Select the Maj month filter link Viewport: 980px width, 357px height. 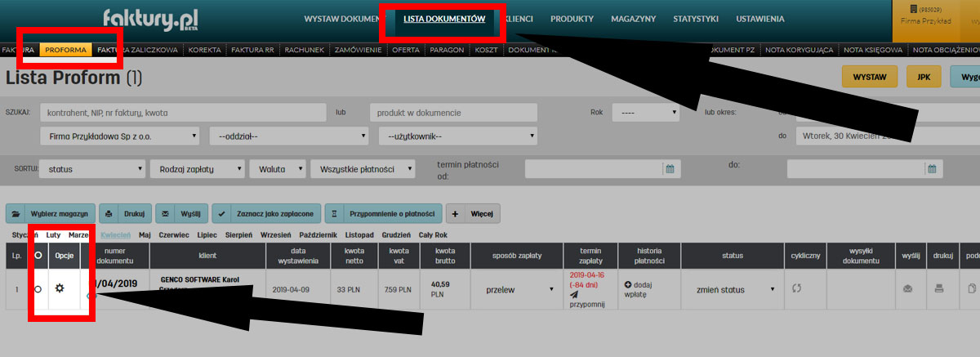pos(145,234)
